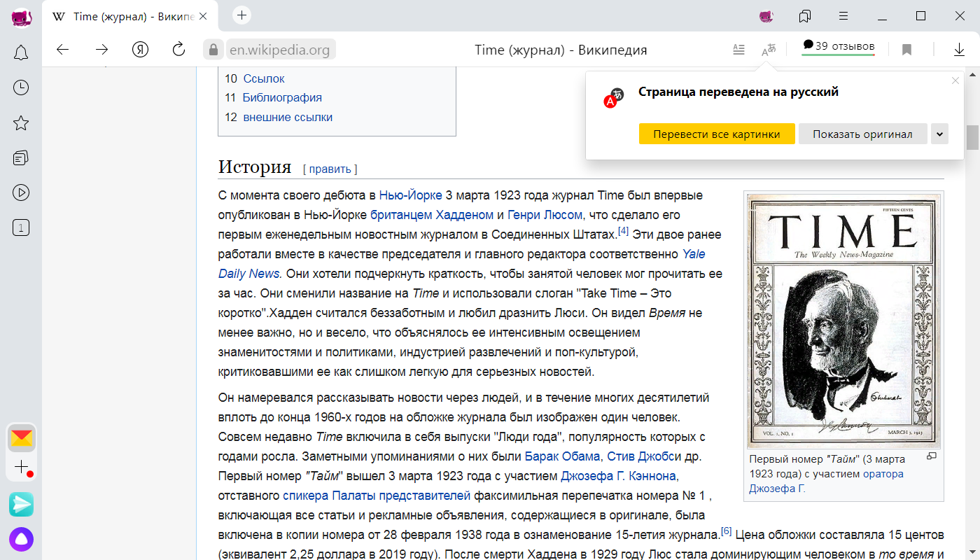The image size is (980, 560).
Task: Open downloads arrow icon
Action: click(x=959, y=50)
